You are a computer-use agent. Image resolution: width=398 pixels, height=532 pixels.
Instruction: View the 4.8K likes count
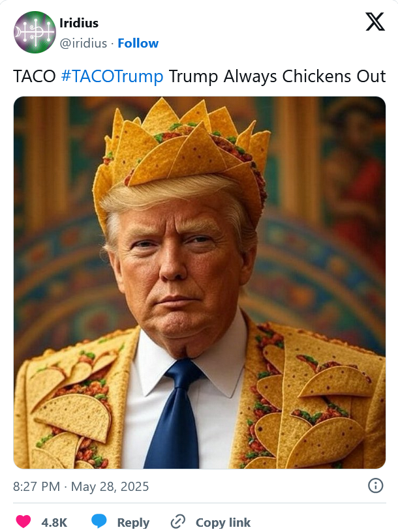54,522
